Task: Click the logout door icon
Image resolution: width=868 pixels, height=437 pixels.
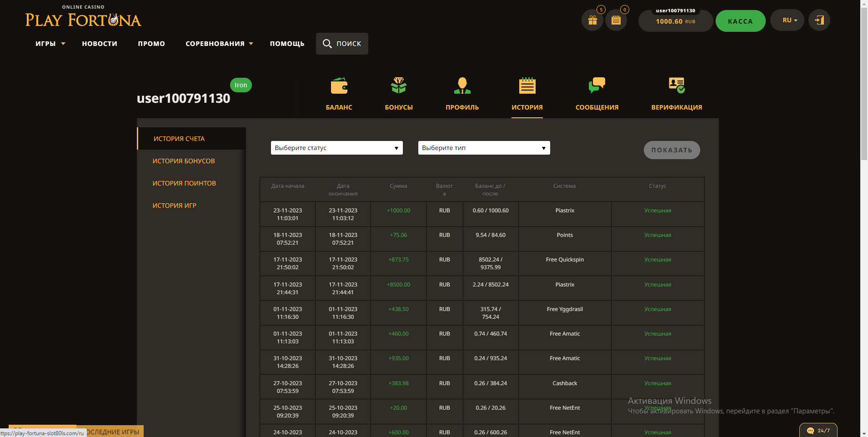Action: point(819,20)
